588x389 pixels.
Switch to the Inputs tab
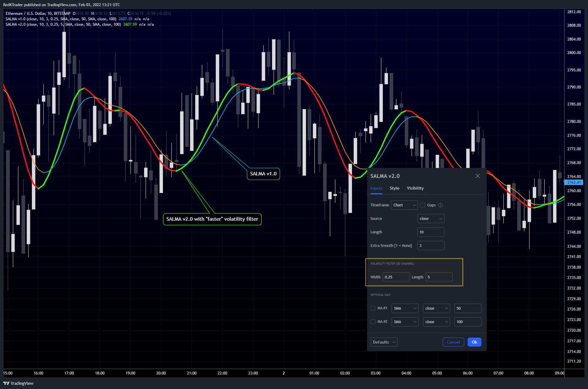[376, 188]
